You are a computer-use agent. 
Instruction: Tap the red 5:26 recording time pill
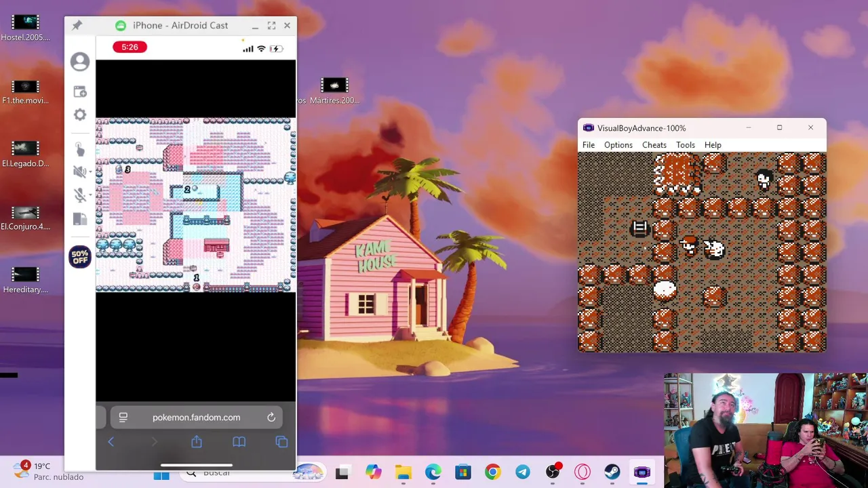[x=130, y=47]
